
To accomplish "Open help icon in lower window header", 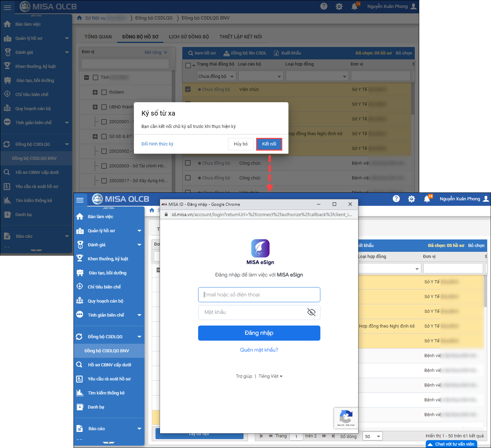I will (x=396, y=199).
